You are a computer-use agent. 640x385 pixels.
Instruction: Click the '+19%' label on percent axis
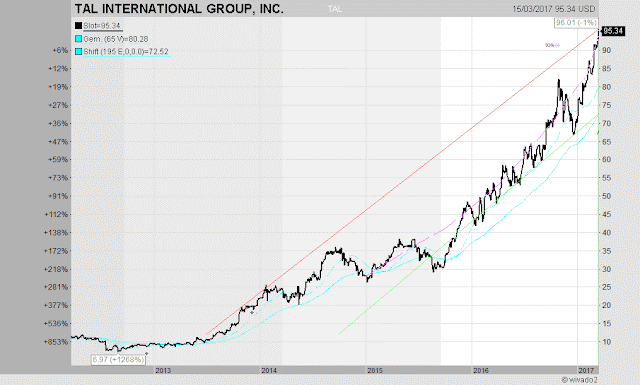58,87
